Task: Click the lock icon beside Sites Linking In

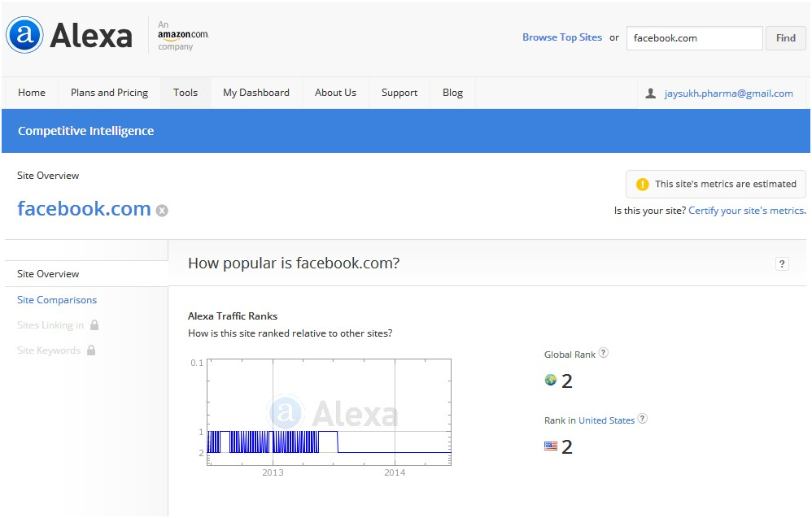Action: pos(94,325)
